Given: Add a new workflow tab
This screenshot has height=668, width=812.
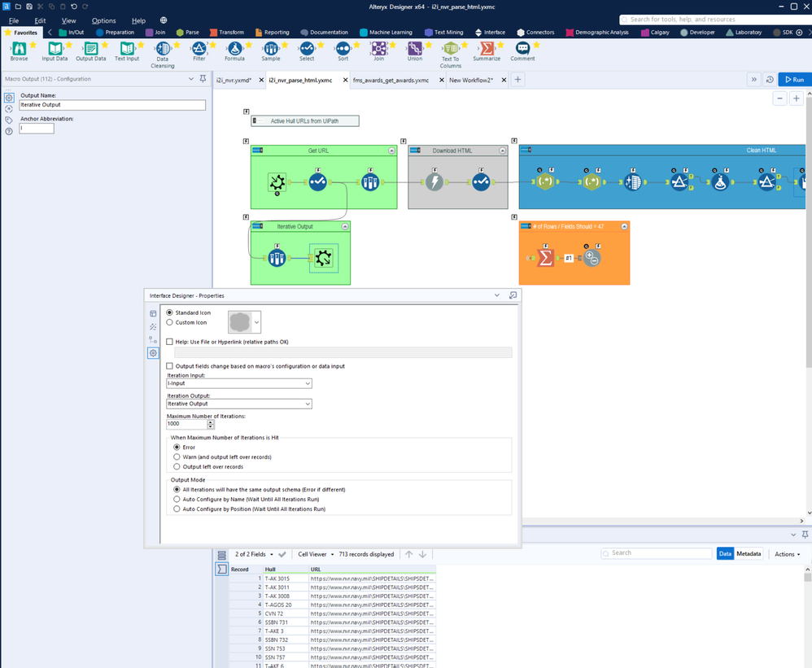Looking at the screenshot, I should pyautogui.click(x=517, y=80).
